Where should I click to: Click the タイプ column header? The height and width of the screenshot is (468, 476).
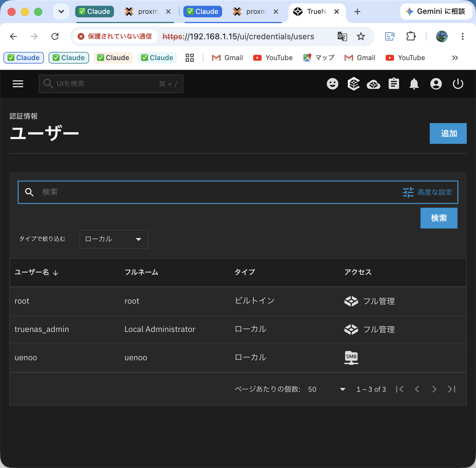(245, 272)
